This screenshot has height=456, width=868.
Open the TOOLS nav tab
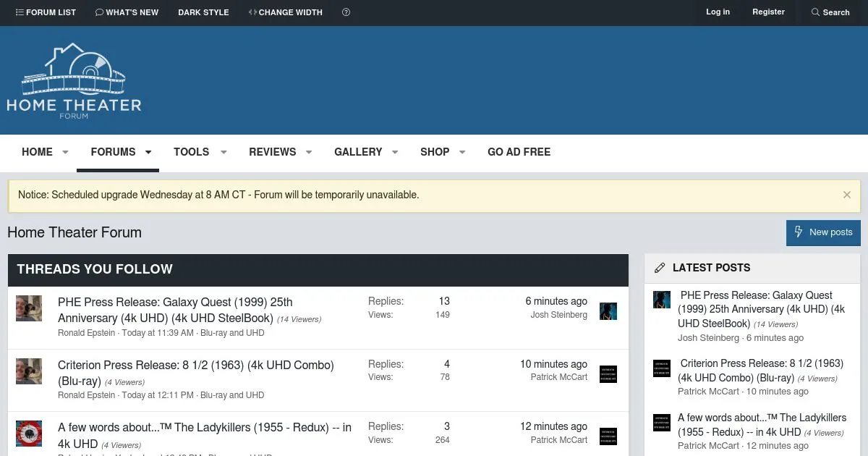click(191, 152)
